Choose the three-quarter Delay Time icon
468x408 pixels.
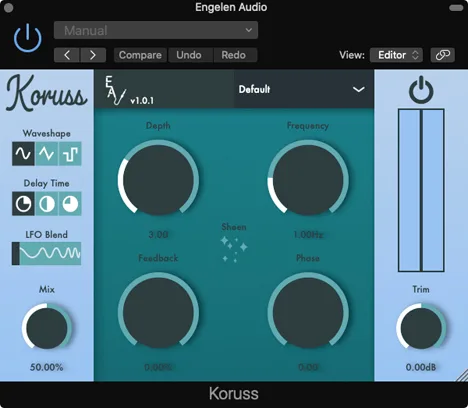pos(70,204)
